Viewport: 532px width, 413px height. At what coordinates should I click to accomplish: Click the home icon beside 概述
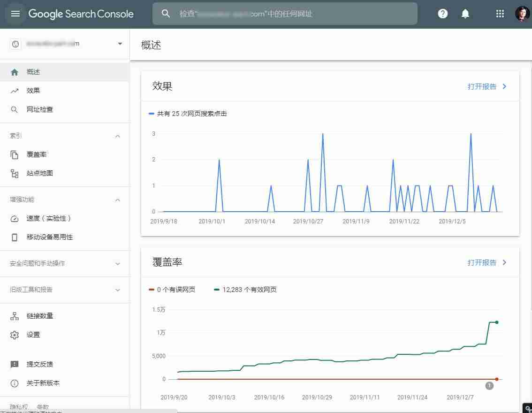(x=14, y=72)
